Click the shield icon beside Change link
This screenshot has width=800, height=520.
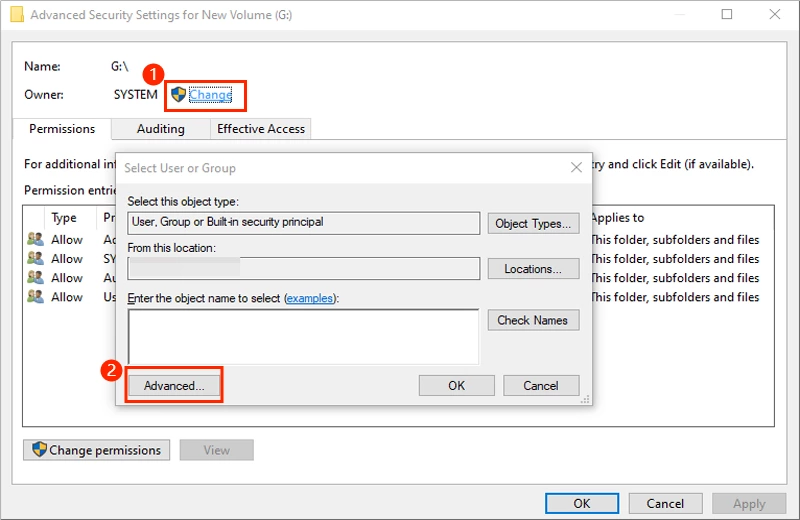(x=178, y=94)
